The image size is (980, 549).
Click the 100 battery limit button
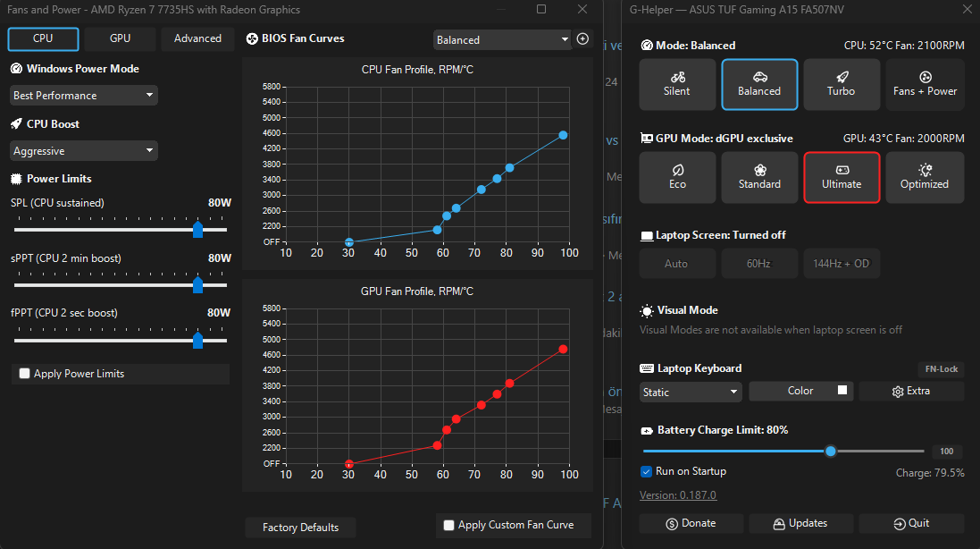tap(947, 452)
